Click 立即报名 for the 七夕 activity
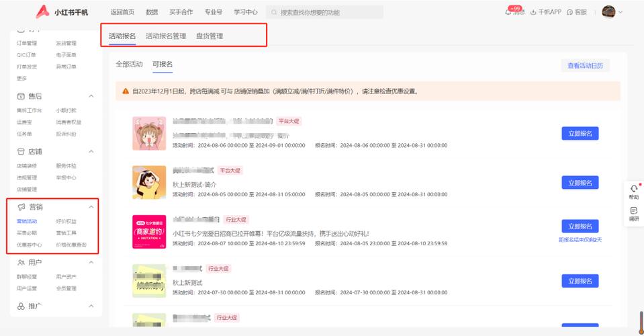Screen dimensions: 644x336 [x=580, y=226]
